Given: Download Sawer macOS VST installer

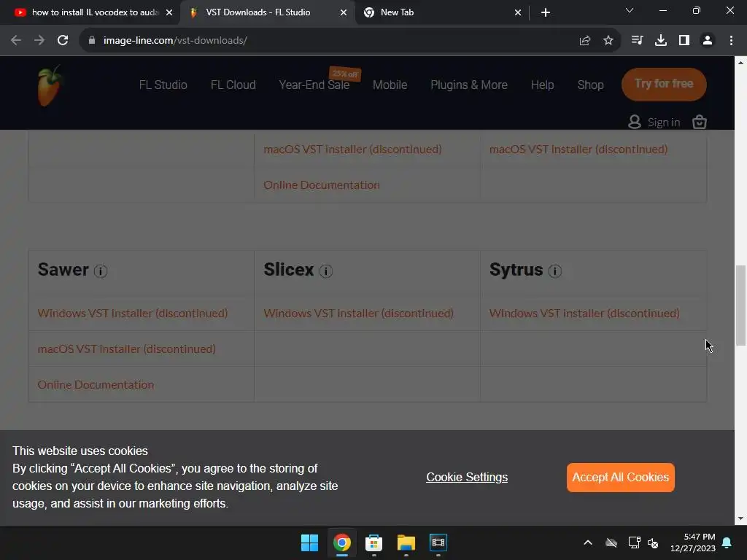Looking at the screenshot, I should [127, 349].
